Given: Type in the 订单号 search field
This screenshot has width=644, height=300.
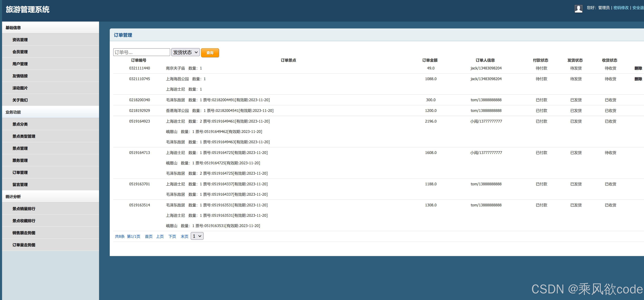Looking at the screenshot, I should tap(142, 52).
